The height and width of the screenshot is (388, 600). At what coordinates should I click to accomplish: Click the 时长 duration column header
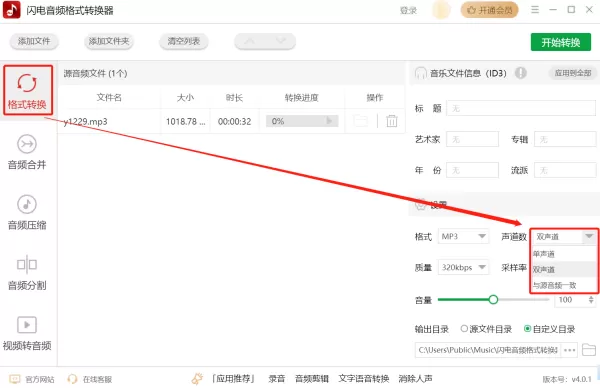pos(234,98)
